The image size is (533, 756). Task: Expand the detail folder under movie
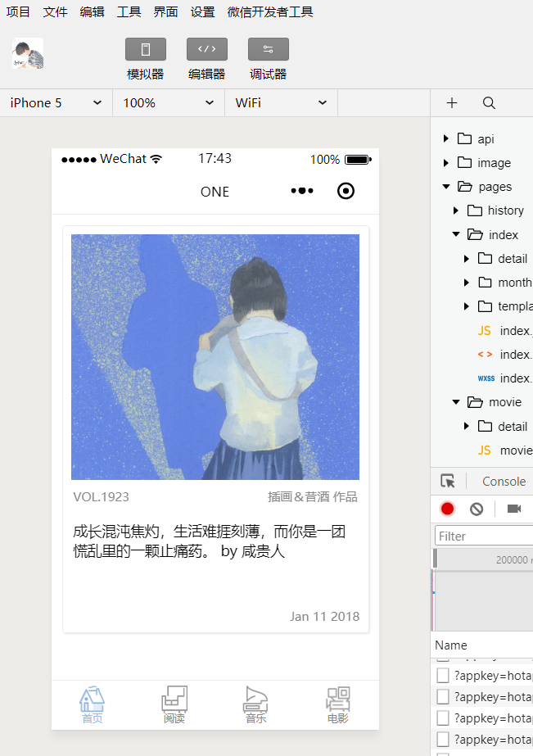point(467,426)
